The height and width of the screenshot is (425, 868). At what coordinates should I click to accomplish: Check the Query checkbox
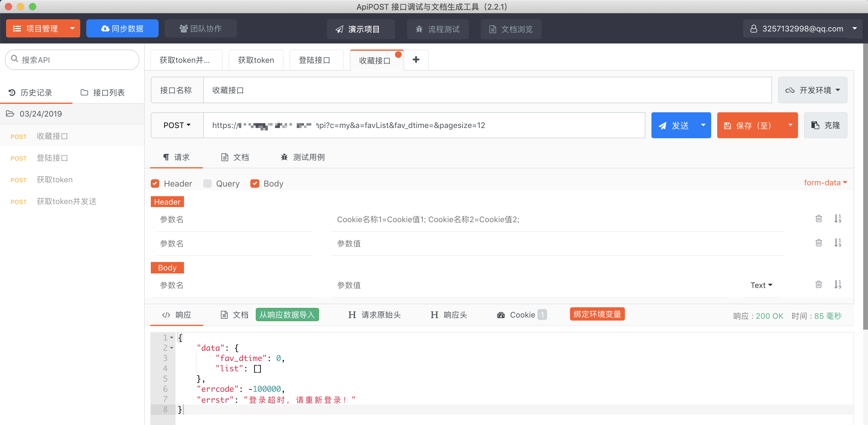[207, 184]
